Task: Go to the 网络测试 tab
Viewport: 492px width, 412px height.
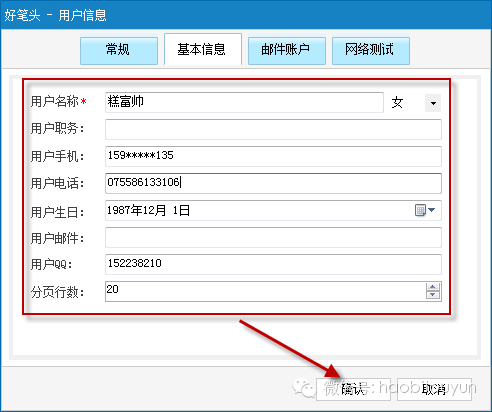Action: pos(371,50)
